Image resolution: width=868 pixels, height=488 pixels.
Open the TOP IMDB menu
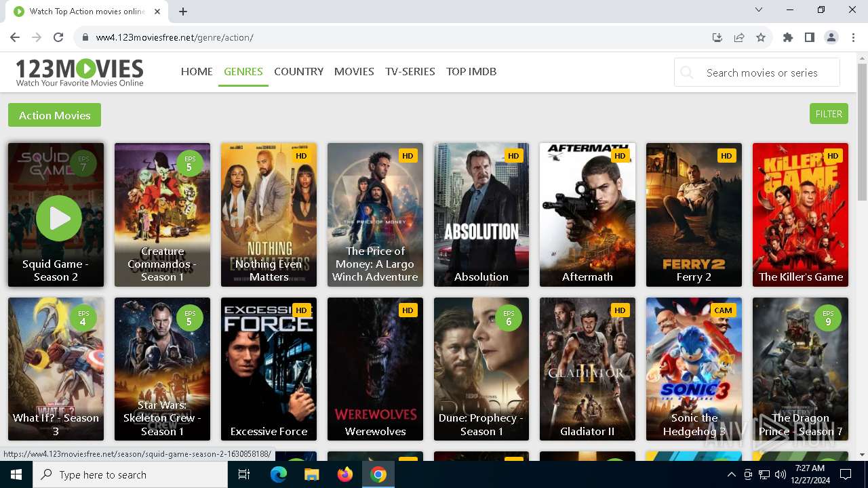pyautogui.click(x=471, y=71)
